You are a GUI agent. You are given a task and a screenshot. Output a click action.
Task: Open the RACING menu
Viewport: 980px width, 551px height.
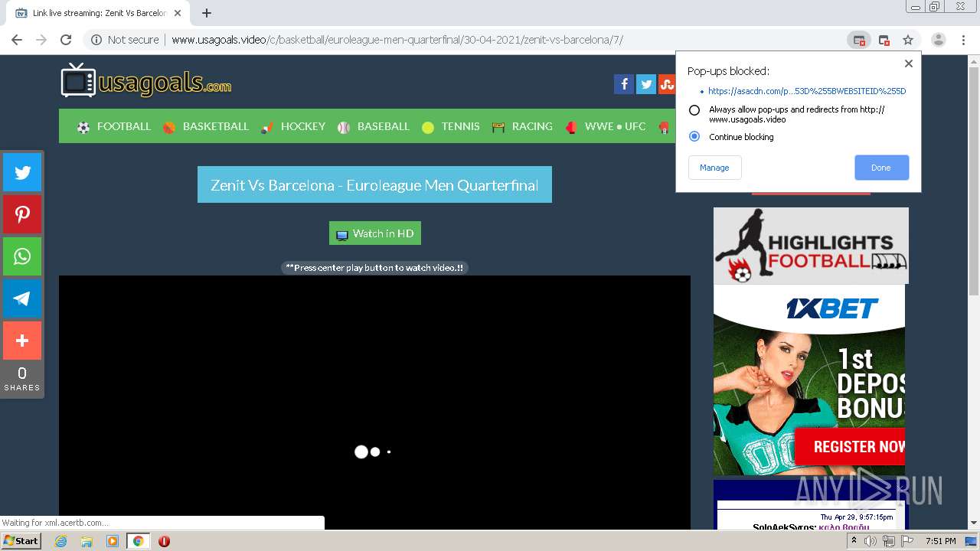pos(522,126)
